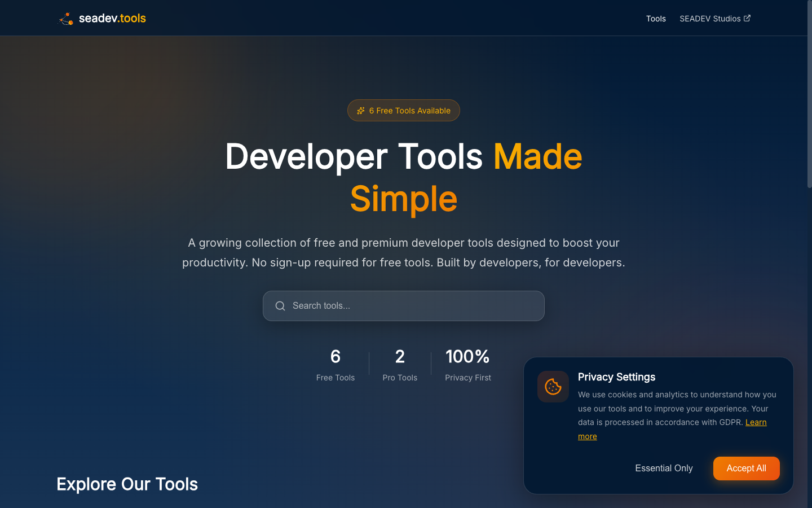Click the sparkle icon in the free tools badge
The width and height of the screenshot is (812, 508).
tap(360, 110)
